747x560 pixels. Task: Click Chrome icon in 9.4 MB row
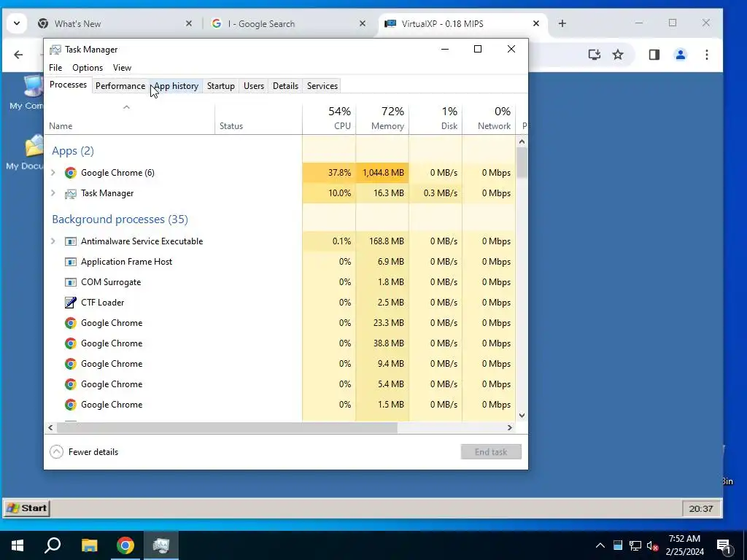tap(71, 364)
